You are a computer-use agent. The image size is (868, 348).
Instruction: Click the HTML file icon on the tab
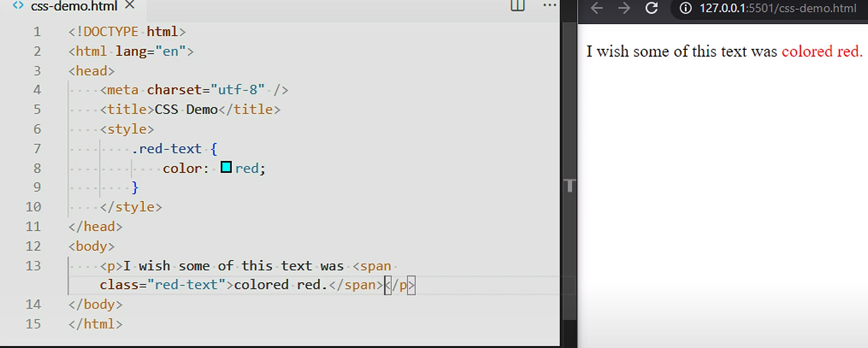point(18,6)
